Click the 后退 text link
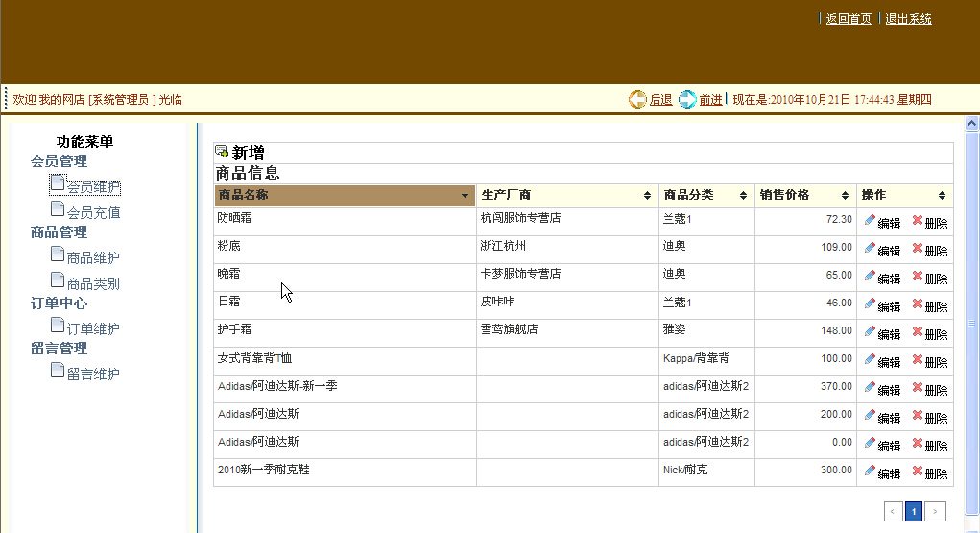The image size is (980, 533). [x=660, y=100]
